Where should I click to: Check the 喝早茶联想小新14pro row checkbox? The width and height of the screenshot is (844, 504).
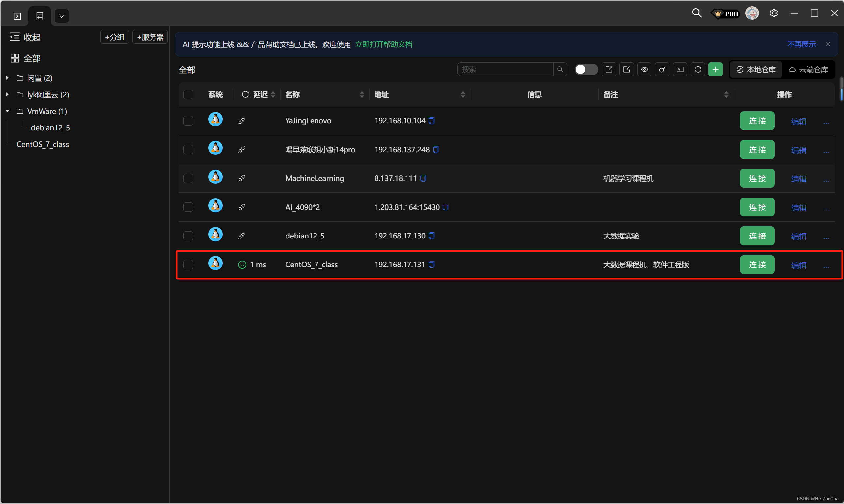click(188, 150)
